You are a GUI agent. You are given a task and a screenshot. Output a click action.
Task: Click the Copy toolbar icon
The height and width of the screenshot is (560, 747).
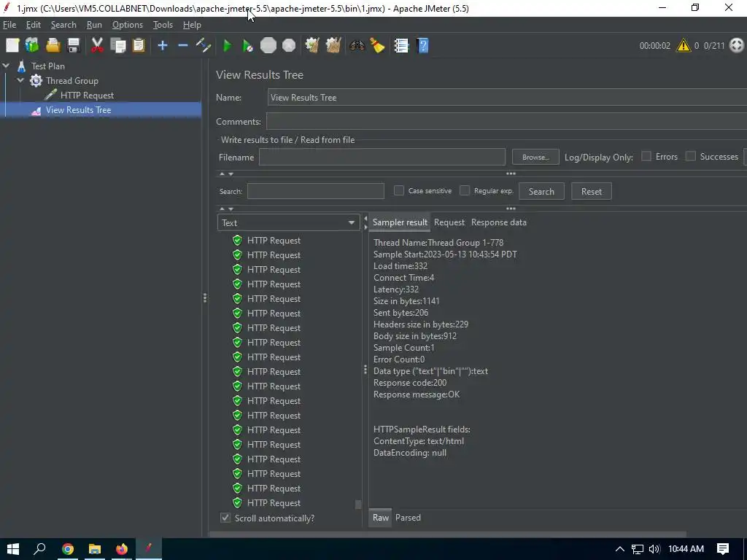[x=117, y=46]
